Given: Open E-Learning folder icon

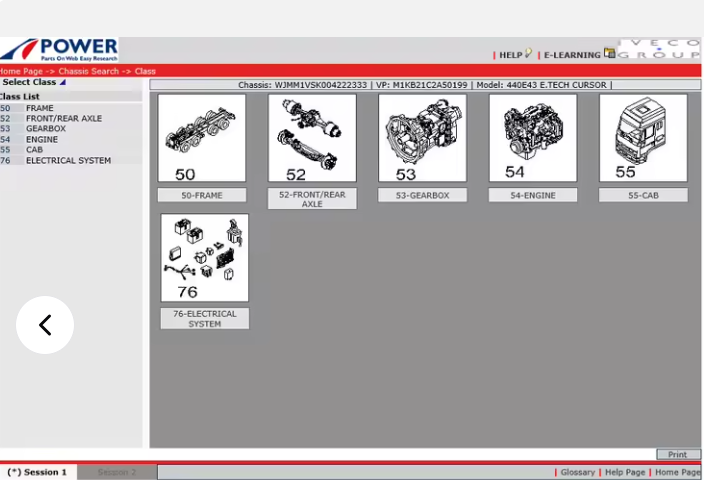Looking at the screenshot, I should [609, 54].
